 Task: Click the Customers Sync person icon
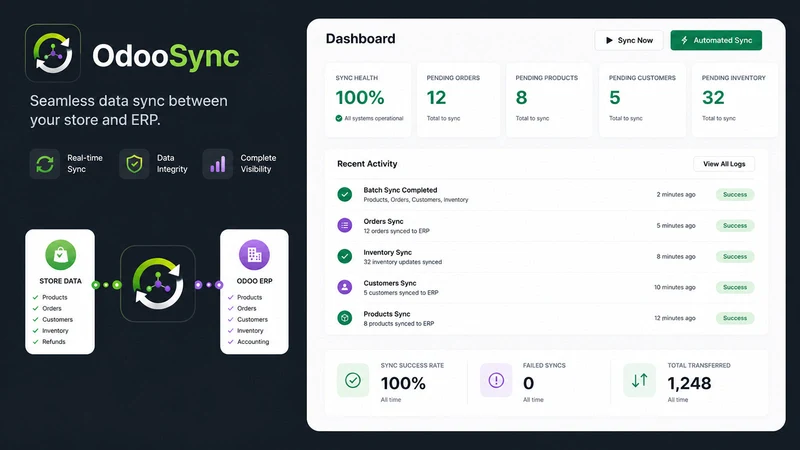pos(345,287)
